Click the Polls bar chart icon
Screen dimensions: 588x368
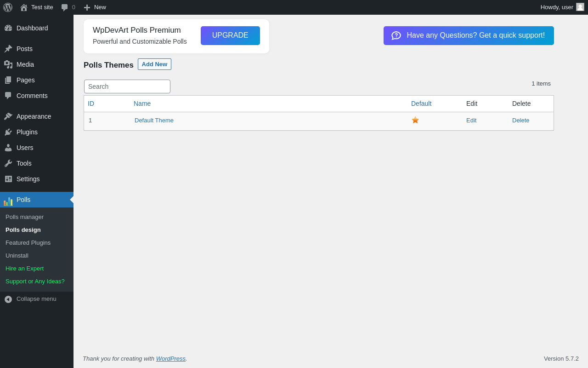tap(8, 201)
